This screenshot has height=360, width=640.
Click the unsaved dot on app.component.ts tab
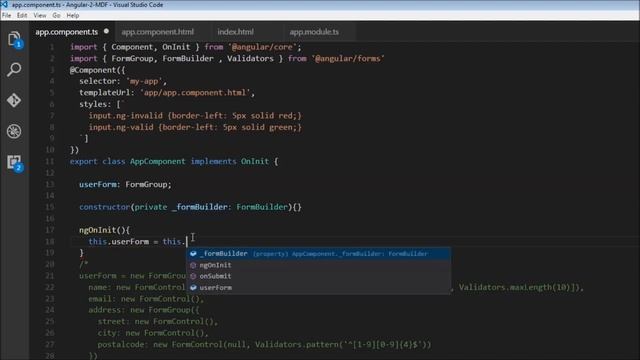(106, 31)
